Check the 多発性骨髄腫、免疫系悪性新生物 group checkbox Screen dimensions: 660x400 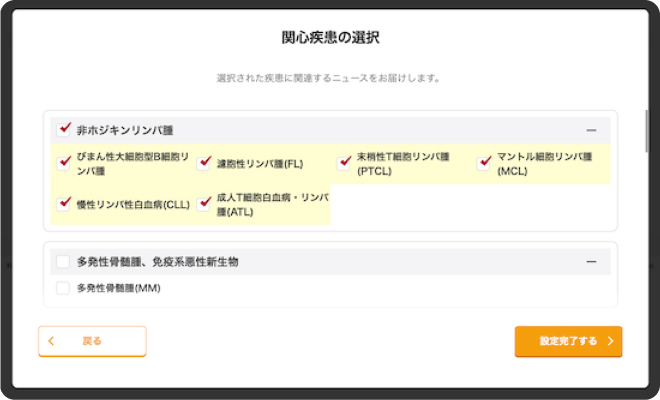[x=64, y=262]
